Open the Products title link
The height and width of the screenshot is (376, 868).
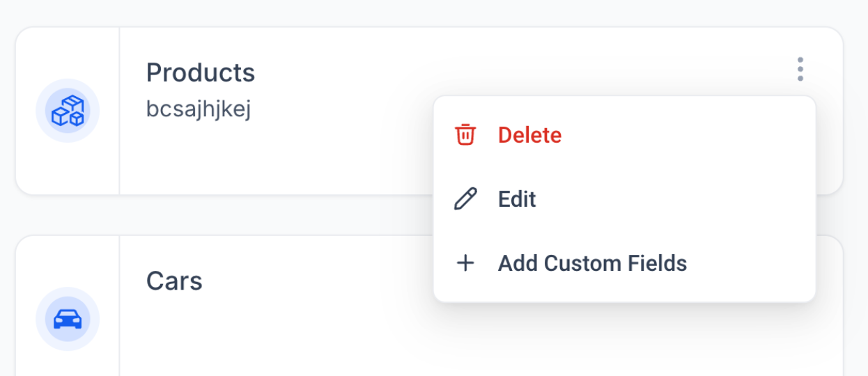[x=201, y=72]
